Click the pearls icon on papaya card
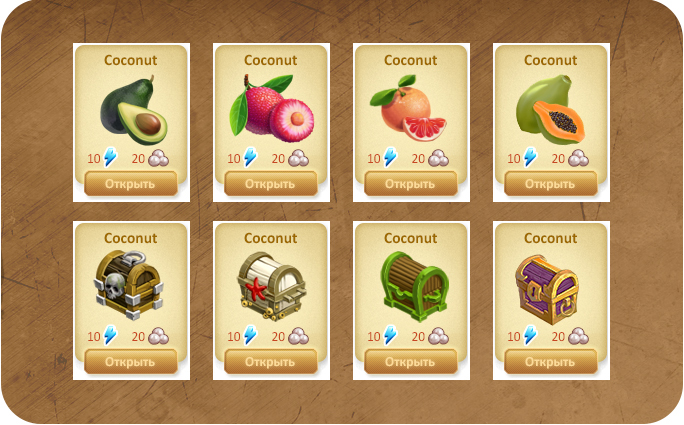684x425 pixels. tap(578, 158)
